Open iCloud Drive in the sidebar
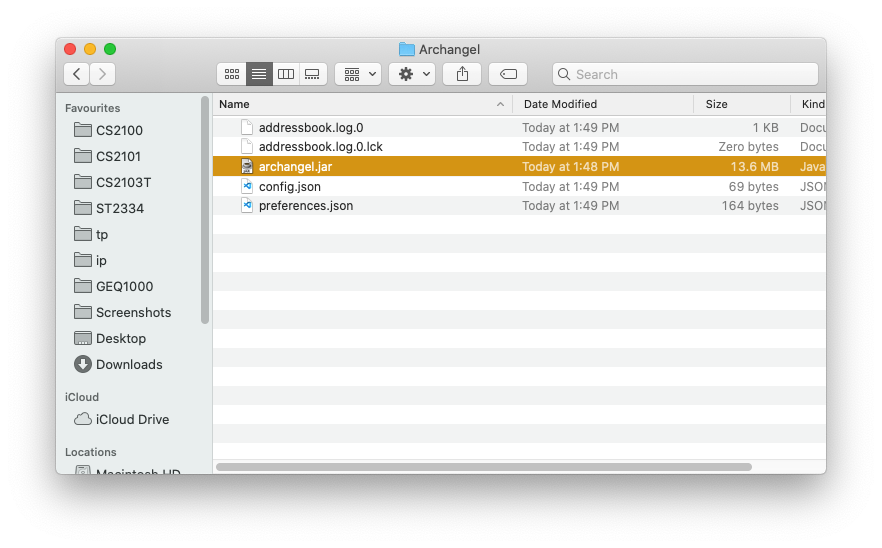882x548 pixels. 122,420
